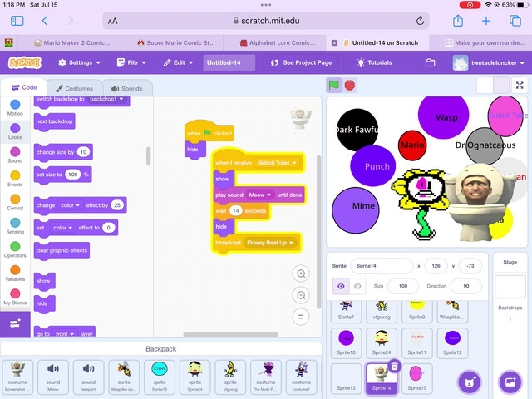Viewport: 532px width, 399px height.
Task: Select the Sound block category
Action: tap(15, 155)
